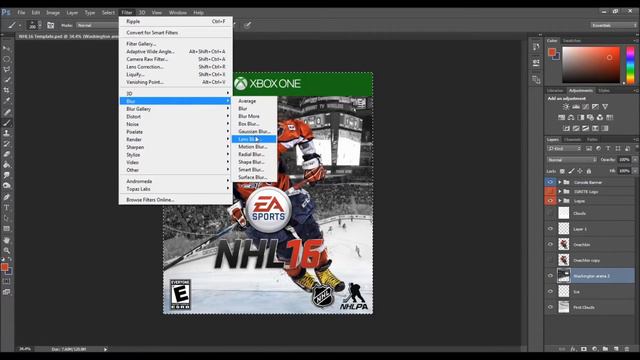Choose Lens Blur from Blur submenu
The image size is (640, 360).
(x=254, y=139)
